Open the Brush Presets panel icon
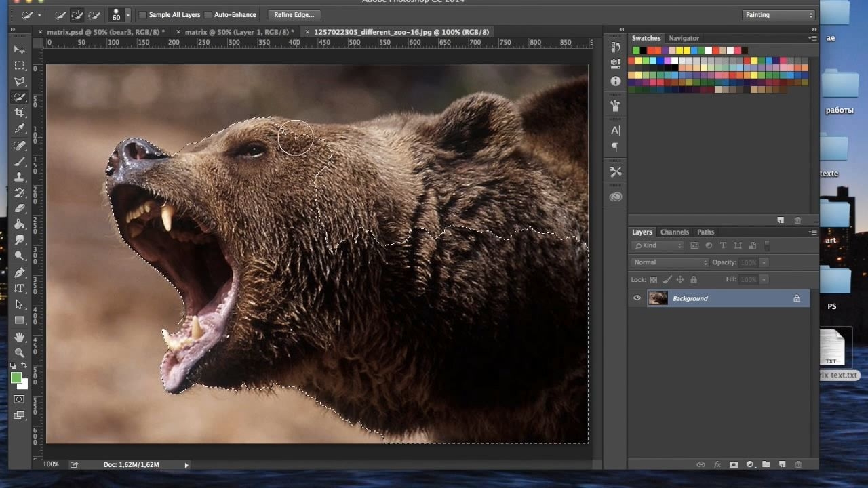The image size is (868, 488). pos(616,106)
